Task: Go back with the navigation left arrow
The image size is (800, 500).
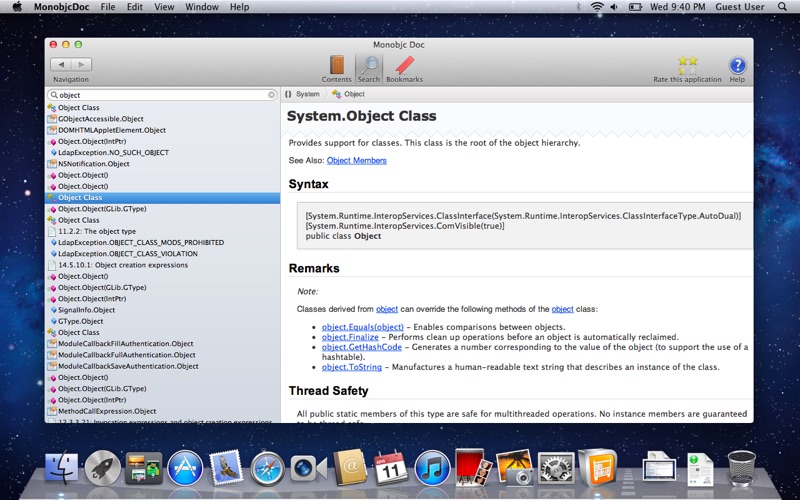Action: point(61,65)
